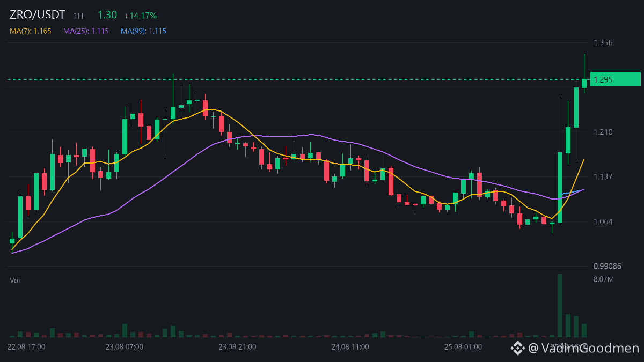Click the +14.17% change percentage

tap(140, 16)
